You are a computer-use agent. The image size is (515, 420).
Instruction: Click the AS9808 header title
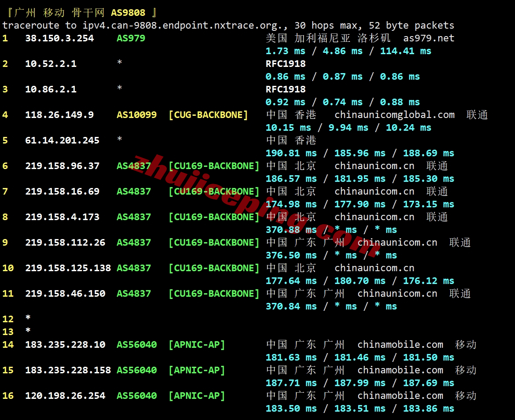(x=128, y=13)
